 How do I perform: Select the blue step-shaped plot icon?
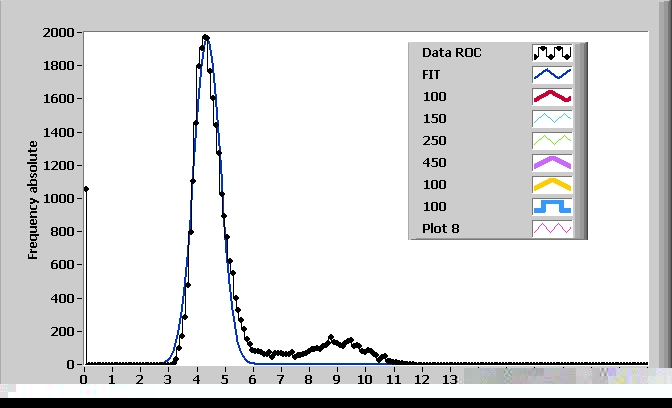(x=551, y=206)
